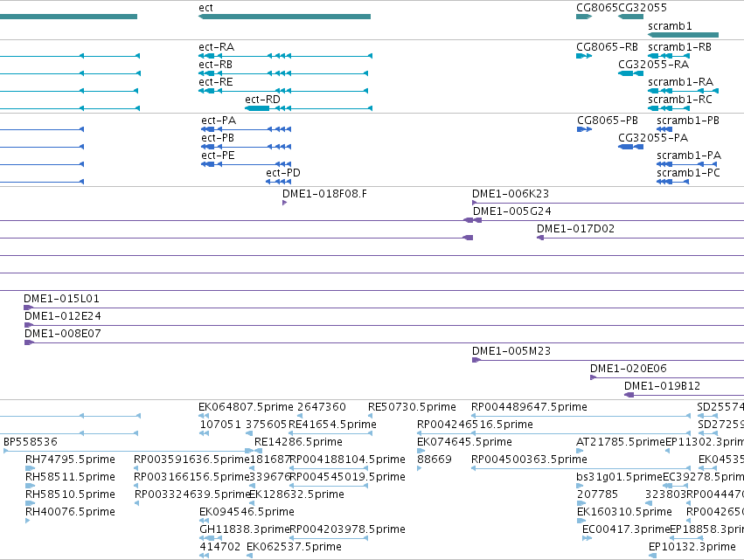The image size is (744, 560).
Task: Click scramb1-PA protein label
Action: [689, 156]
